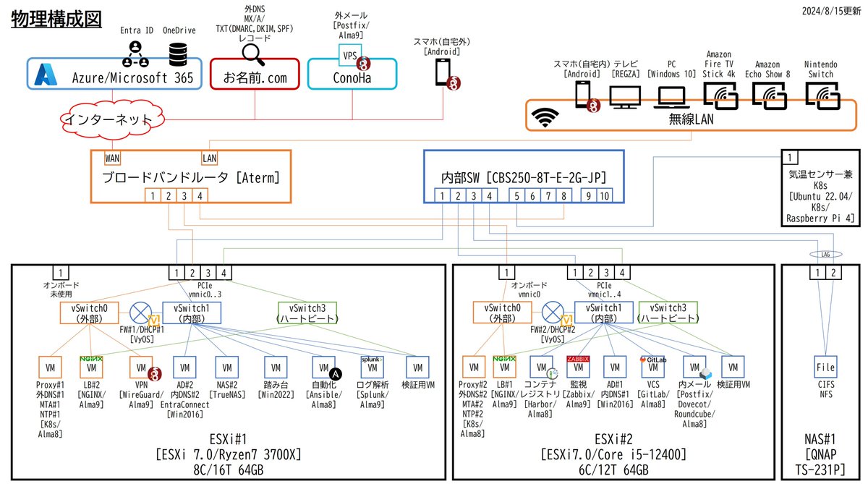Click the magnifier icon above お名前.com
868x484 pixels.
coord(253,55)
